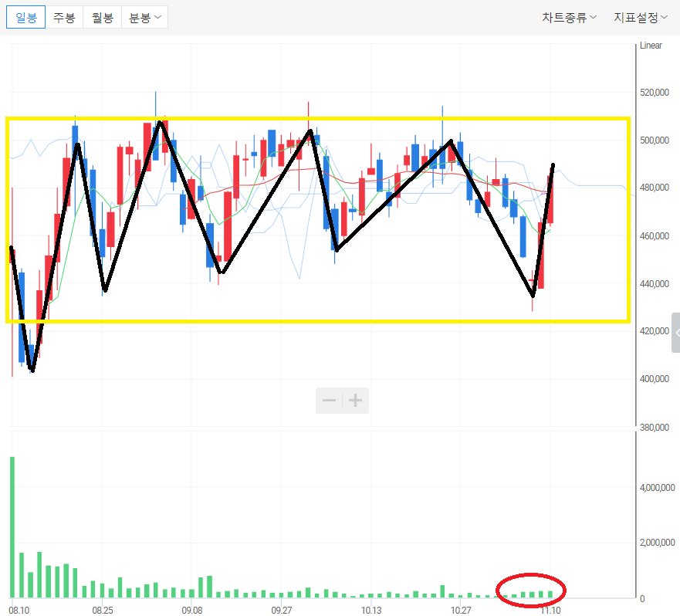Expand the side panel arrow handle
The height and width of the screenshot is (616, 680).
pyautogui.click(x=676, y=333)
